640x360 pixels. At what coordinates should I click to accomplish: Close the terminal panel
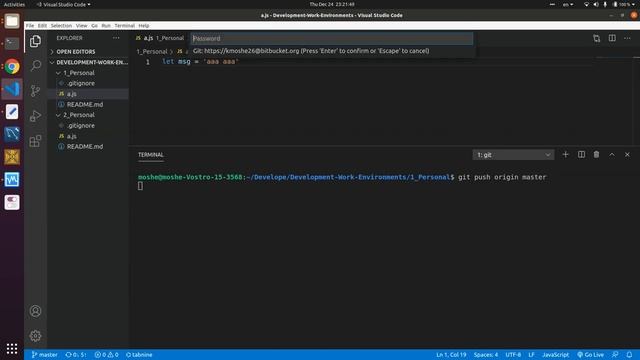coord(627,155)
